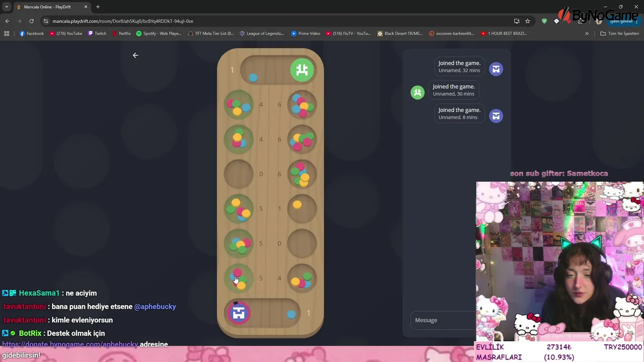Select the empty right pit showing 0
Viewport: 644px width, 362px height.
(302, 243)
